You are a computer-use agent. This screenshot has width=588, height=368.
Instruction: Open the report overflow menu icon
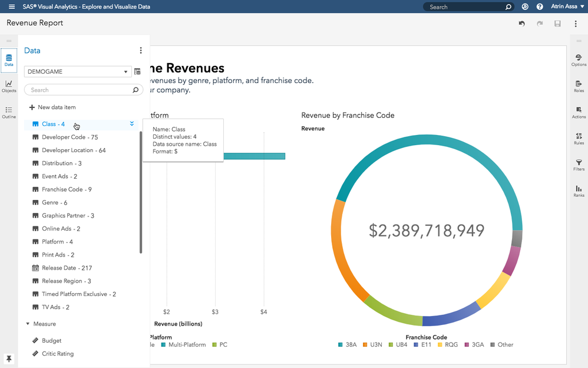(x=576, y=24)
